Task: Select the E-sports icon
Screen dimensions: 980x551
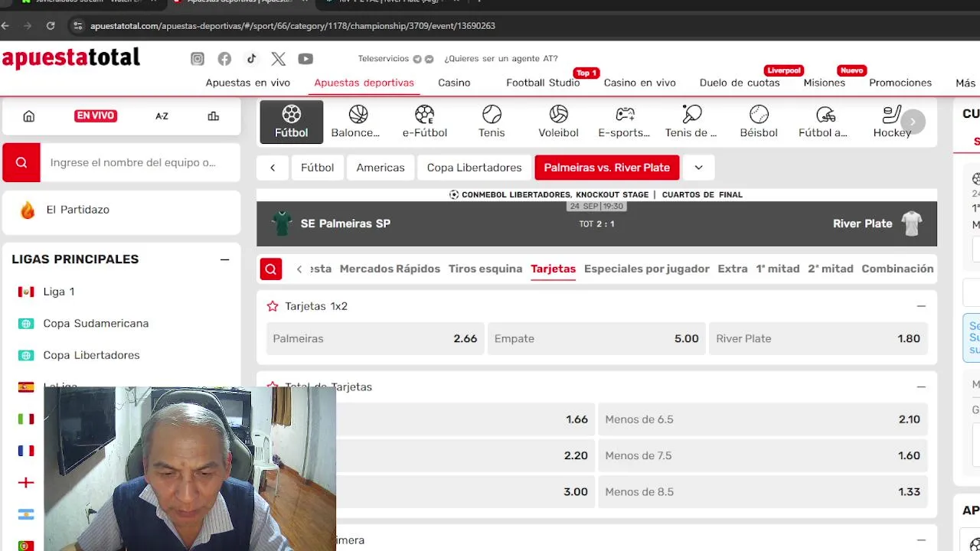Action: point(624,122)
